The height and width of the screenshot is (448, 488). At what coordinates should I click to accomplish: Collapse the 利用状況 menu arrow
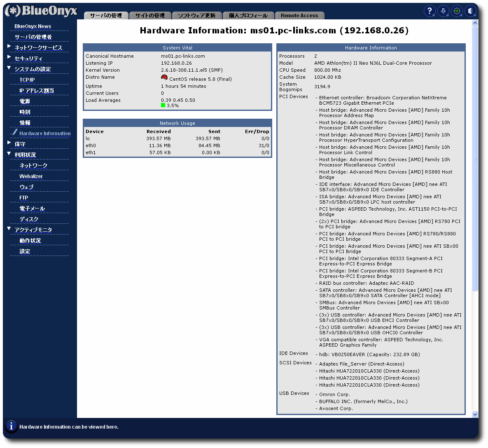click(x=9, y=154)
